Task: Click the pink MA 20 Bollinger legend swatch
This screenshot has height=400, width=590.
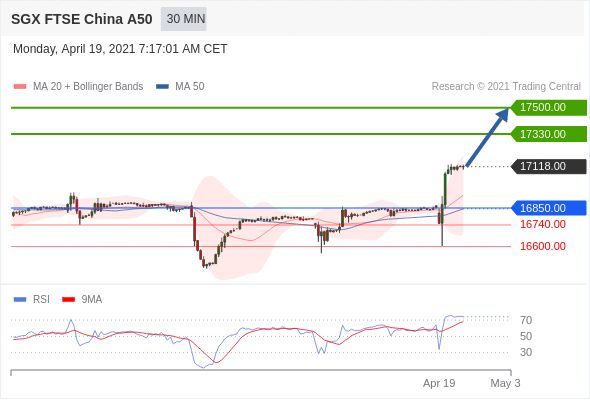Action: click(x=20, y=87)
